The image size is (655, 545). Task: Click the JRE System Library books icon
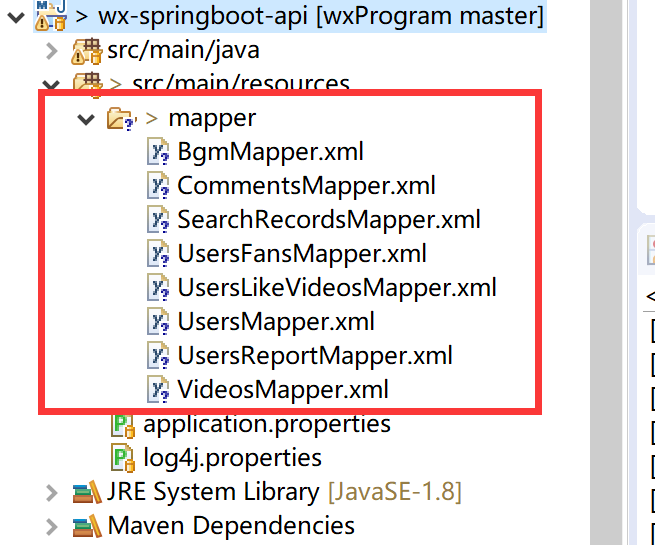(x=87, y=492)
